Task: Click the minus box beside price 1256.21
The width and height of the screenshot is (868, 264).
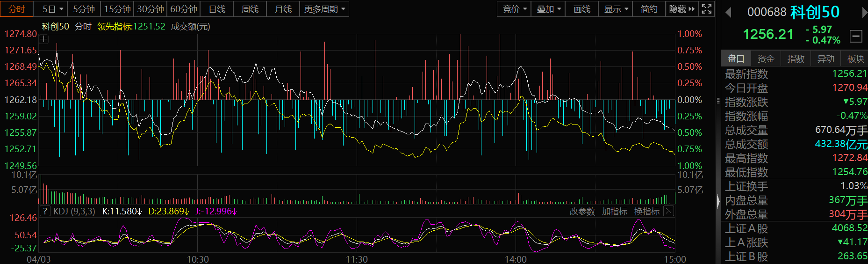Action: tap(856, 36)
